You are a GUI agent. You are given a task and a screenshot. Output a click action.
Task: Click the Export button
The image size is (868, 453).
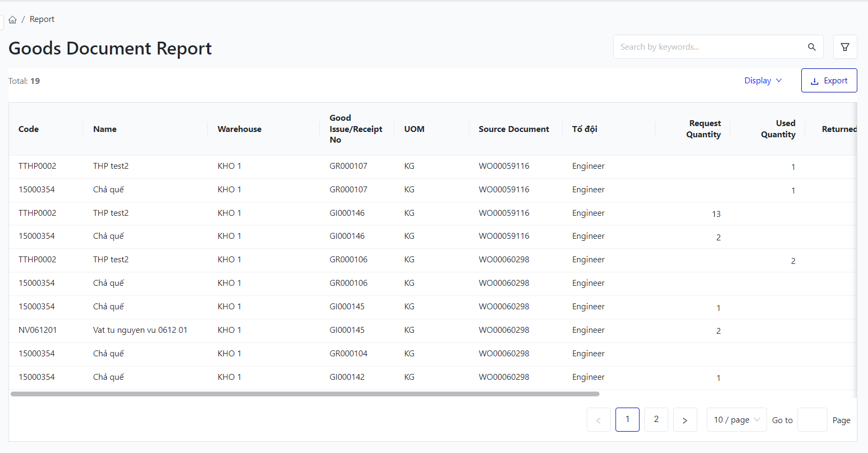828,81
